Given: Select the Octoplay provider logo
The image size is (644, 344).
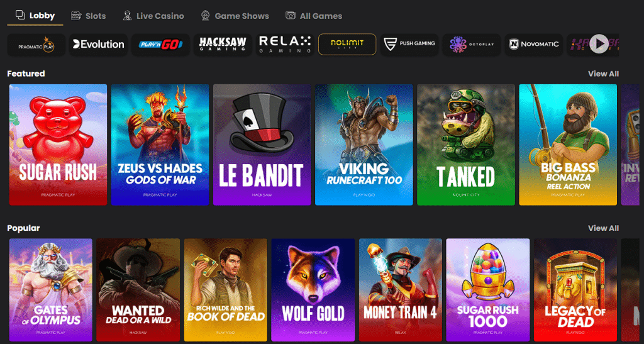Looking at the screenshot, I should 472,45.
